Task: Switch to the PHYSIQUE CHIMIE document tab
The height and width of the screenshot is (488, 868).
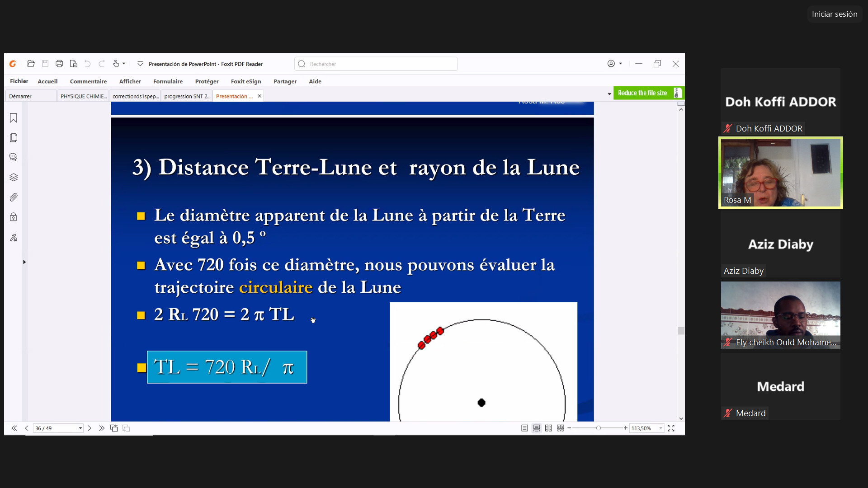Action: [83, 96]
